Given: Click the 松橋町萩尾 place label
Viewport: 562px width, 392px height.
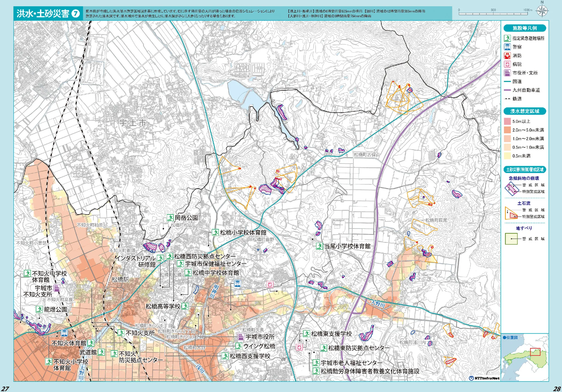Looking at the screenshot, I should (436, 220).
